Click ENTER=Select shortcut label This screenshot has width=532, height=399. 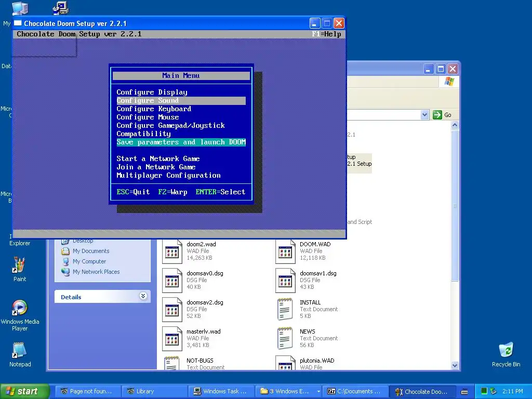point(220,192)
